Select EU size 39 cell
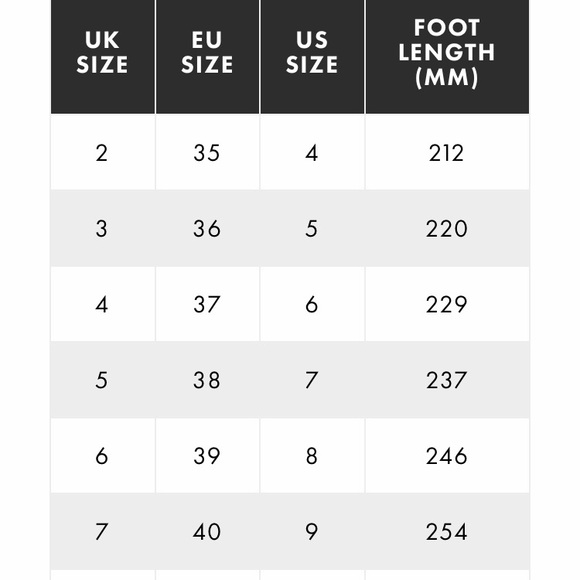Image resolution: width=580 pixels, height=580 pixels. pyautogui.click(x=208, y=456)
